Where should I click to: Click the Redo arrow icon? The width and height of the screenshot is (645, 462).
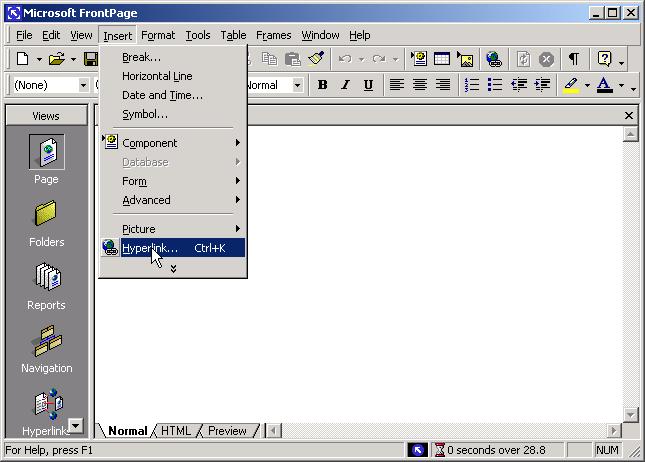[379, 59]
